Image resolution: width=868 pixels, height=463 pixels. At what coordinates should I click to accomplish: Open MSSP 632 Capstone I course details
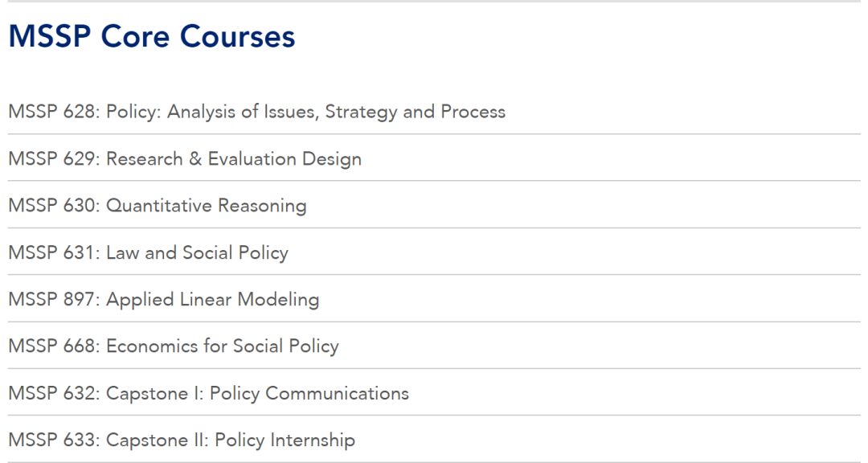(x=208, y=394)
